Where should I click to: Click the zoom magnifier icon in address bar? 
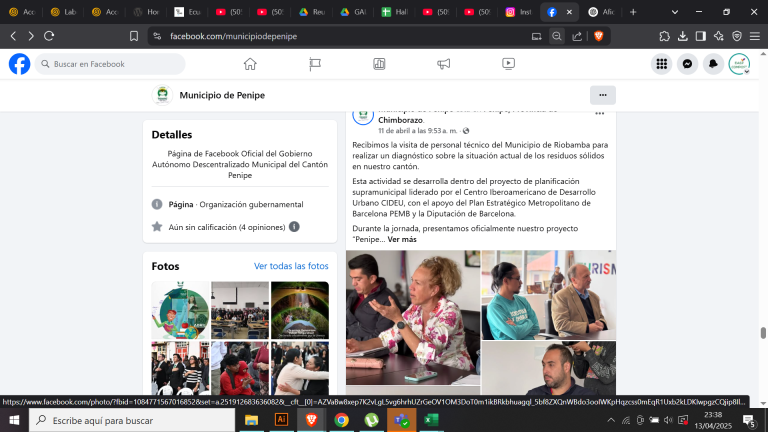click(557, 36)
